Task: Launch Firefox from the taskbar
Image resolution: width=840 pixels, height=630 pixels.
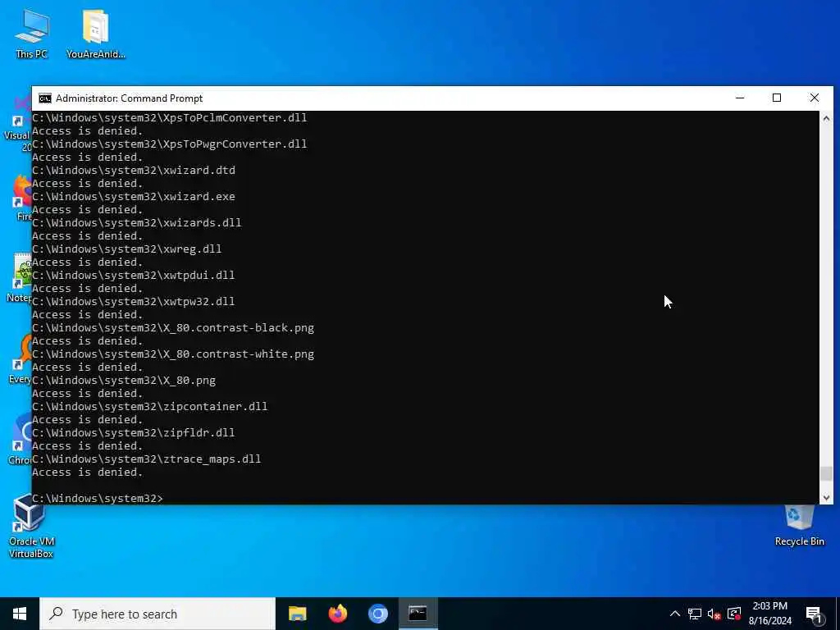Action: (x=337, y=614)
